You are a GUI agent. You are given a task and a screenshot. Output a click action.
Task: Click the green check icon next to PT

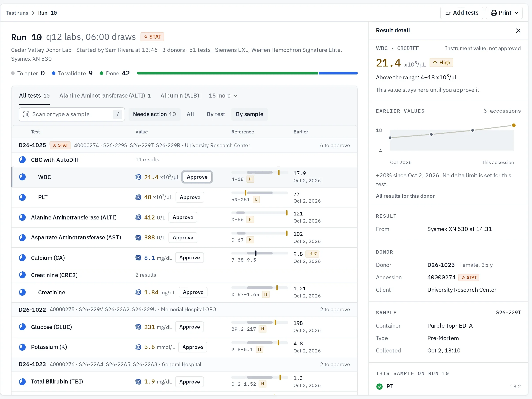[379, 387]
